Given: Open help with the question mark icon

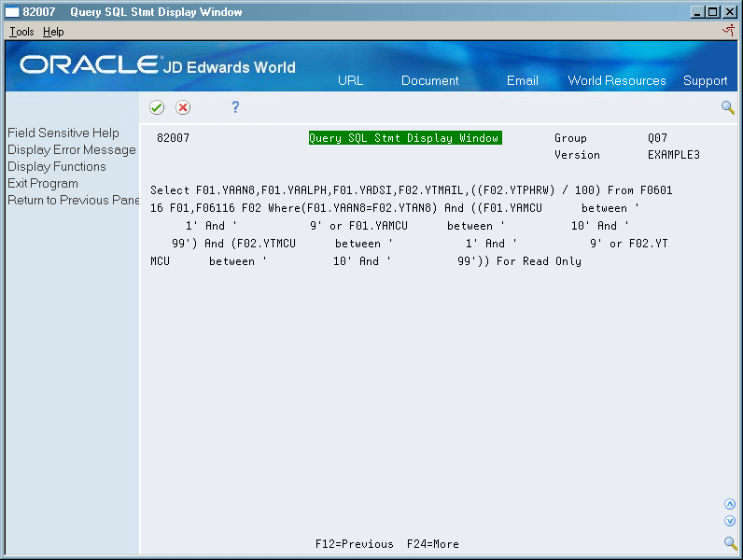Looking at the screenshot, I should click(x=235, y=107).
